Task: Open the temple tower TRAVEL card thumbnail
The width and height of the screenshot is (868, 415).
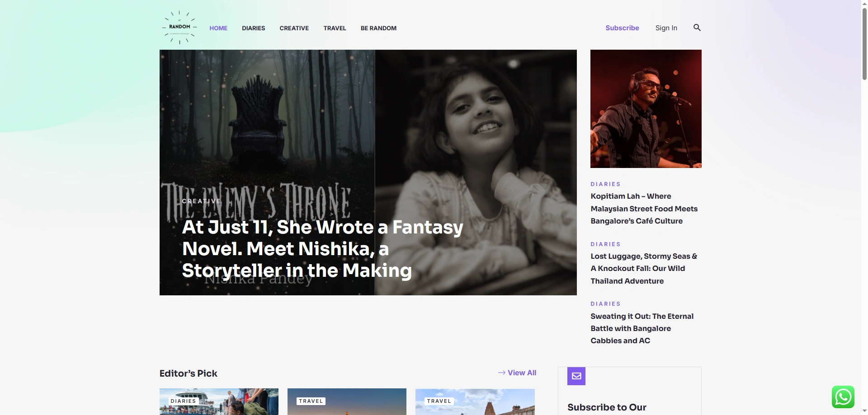Action: [475, 401]
